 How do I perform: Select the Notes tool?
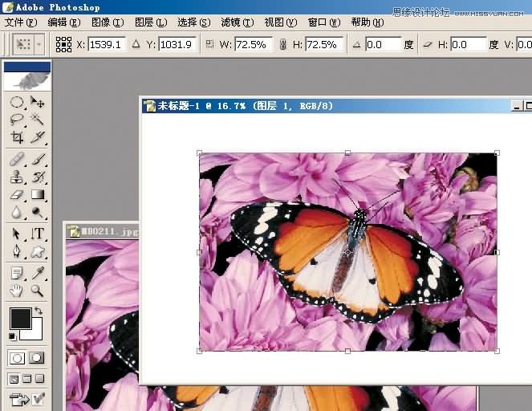[x=17, y=273]
